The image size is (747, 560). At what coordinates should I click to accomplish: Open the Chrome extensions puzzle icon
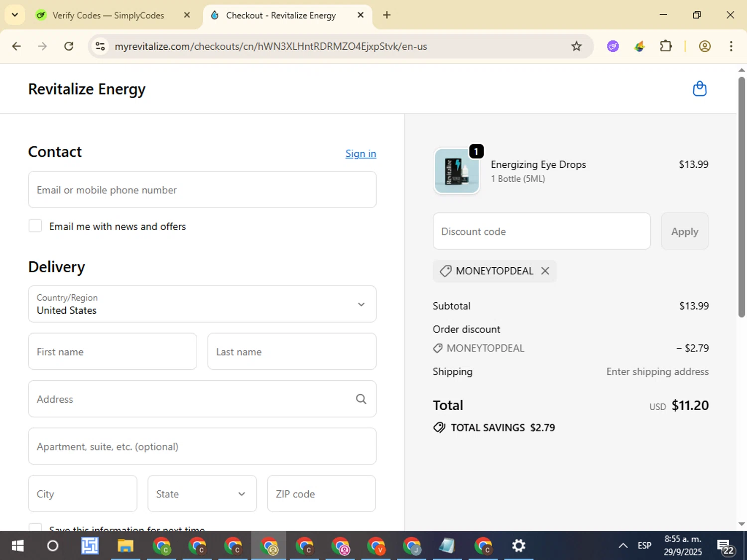666,46
